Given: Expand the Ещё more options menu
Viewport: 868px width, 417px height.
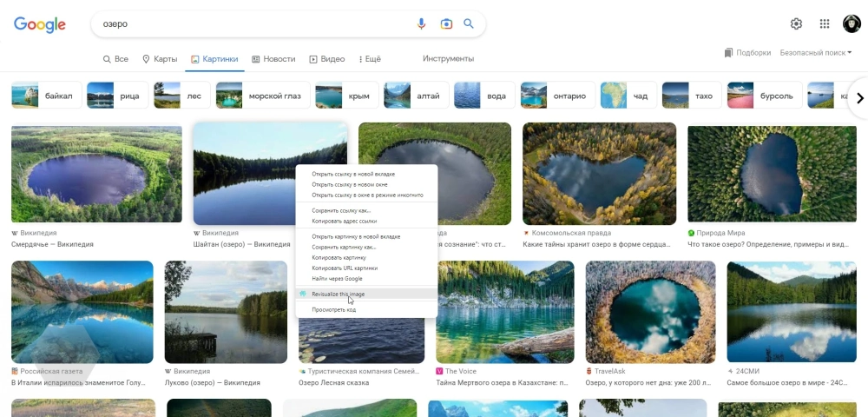Looking at the screenshot, I should click(368, 59).
